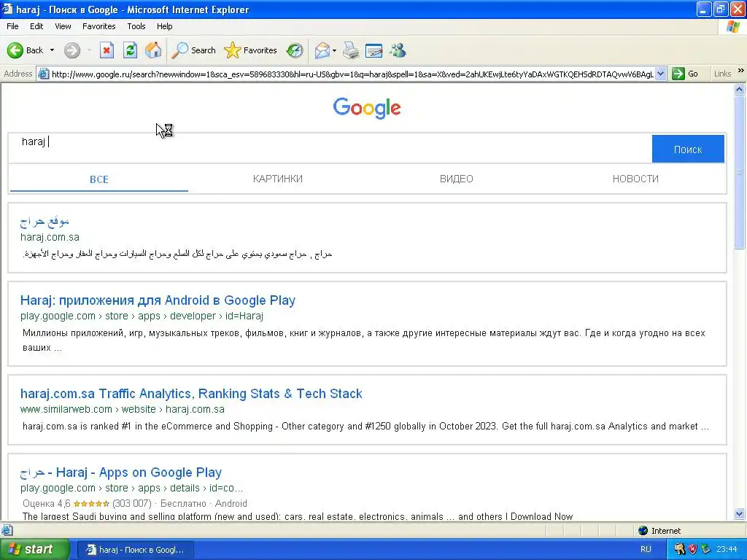Click the Google search box with haraj
Viewport: 747px width, 560px height.
[x=330, y=148]
